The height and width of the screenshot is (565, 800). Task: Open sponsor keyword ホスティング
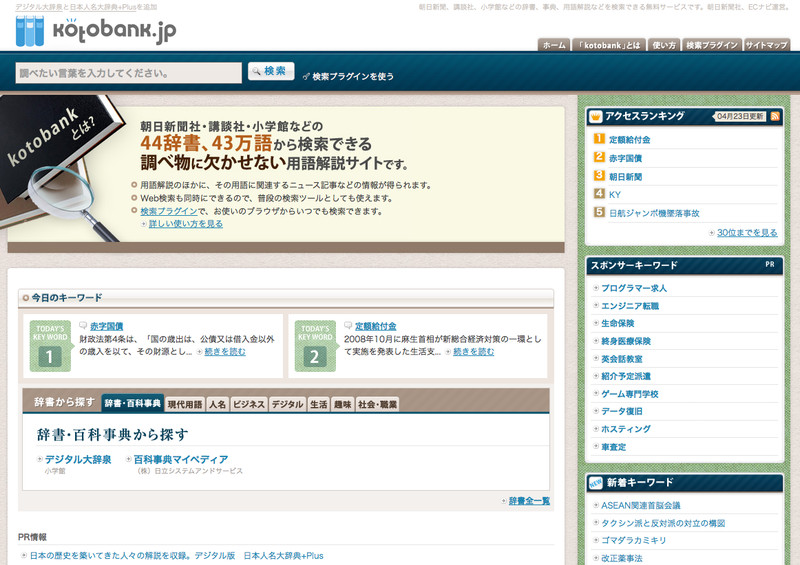pyautogui.click(x=626, y=429)
